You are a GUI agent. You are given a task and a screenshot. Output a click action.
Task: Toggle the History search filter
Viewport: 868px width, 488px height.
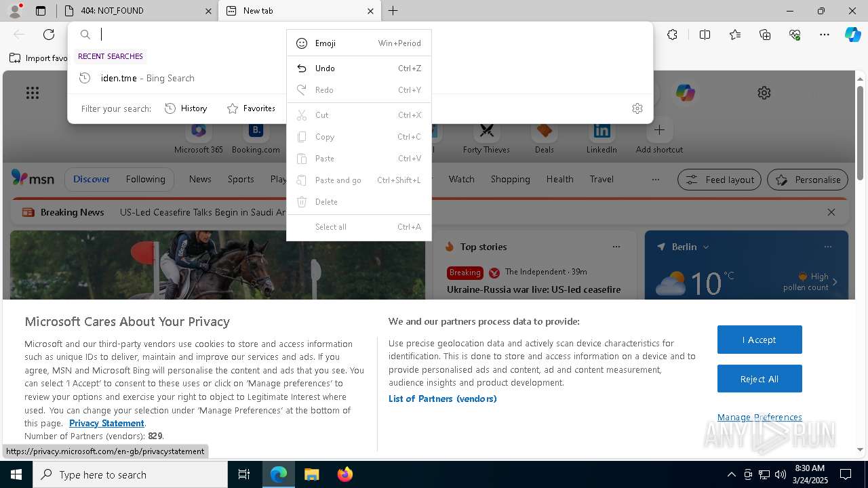[x=186, y=108]
